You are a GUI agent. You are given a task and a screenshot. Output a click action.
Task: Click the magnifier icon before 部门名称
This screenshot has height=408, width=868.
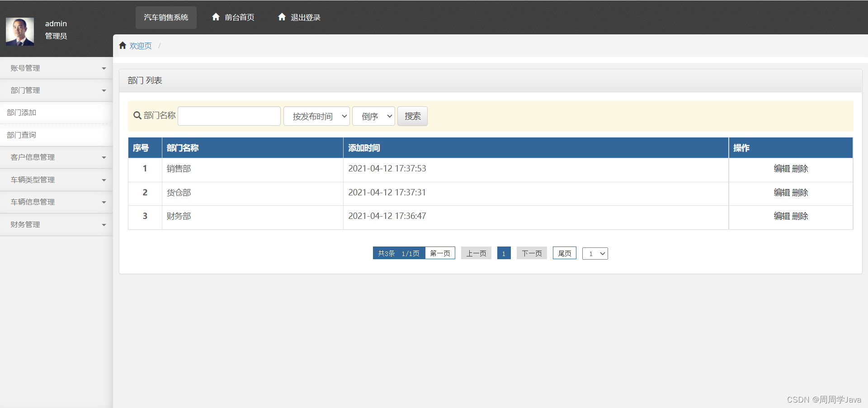coord(137,116)
